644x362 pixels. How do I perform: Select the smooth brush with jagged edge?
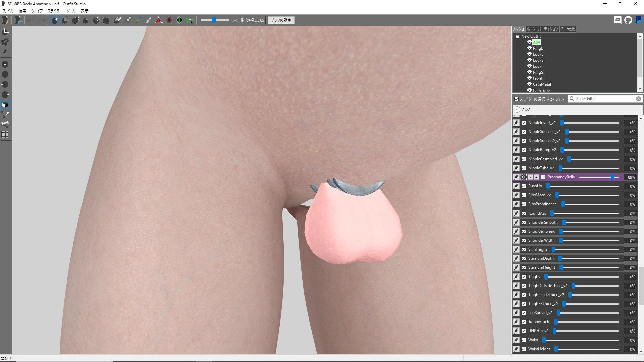[x=106, y=20]
